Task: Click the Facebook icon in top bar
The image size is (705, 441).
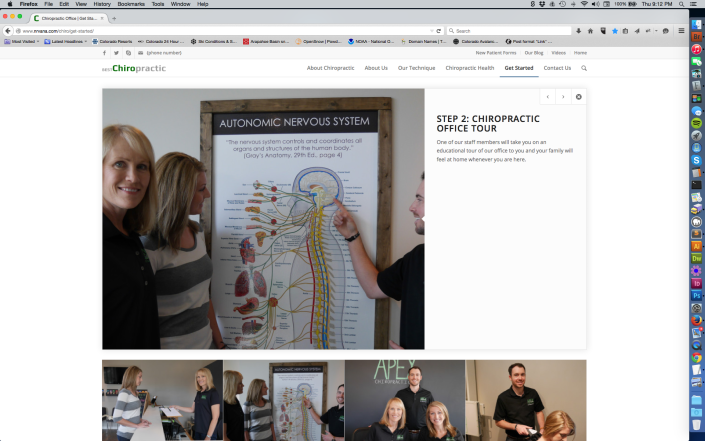Action: [105, 52]
